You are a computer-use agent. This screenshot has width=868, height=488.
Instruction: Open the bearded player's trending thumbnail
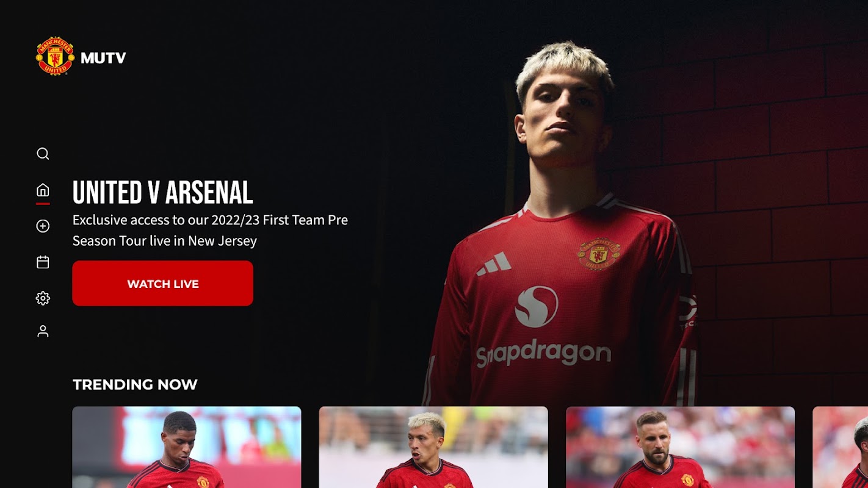click(x=680, y=447)
